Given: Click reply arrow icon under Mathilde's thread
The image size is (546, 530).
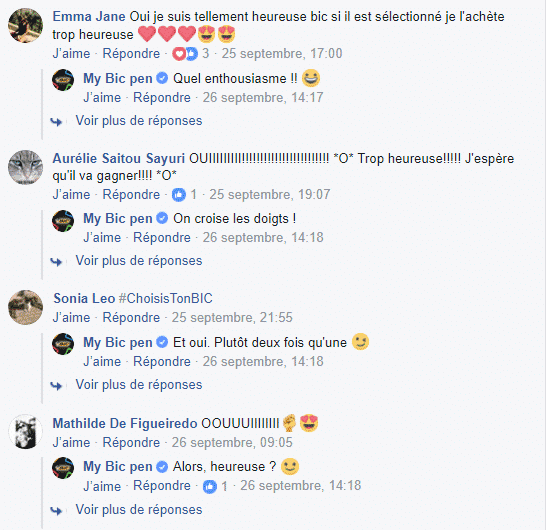Looking at the screenshot, I should point(56,511).
